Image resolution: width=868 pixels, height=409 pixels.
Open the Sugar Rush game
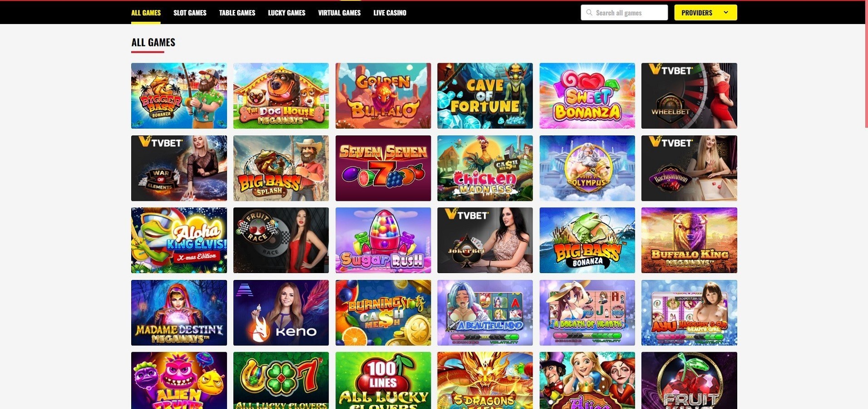tap(383, 240)
